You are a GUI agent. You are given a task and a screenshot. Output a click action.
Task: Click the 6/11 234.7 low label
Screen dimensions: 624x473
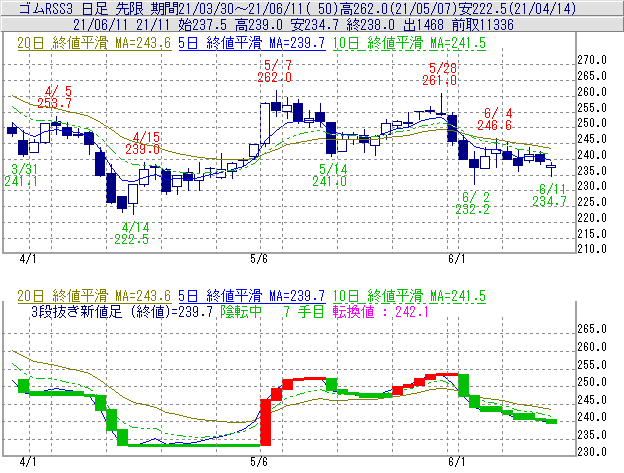click(x=549, y=195)
